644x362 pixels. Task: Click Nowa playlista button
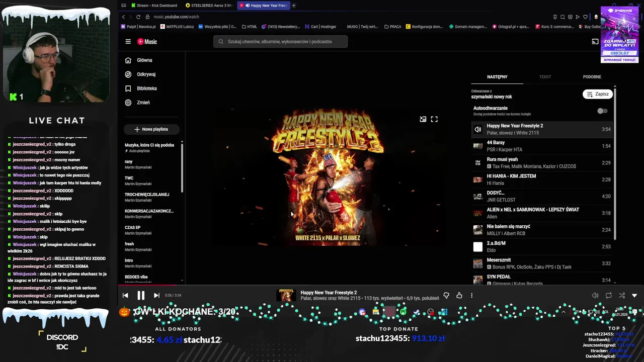(x=151, y=129)
